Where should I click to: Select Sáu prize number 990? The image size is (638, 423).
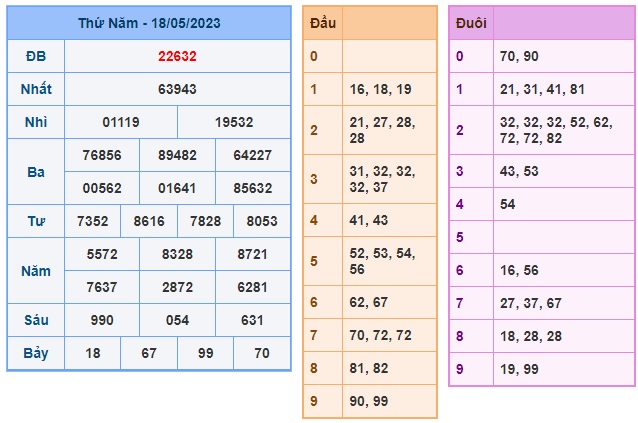[102, 320]
